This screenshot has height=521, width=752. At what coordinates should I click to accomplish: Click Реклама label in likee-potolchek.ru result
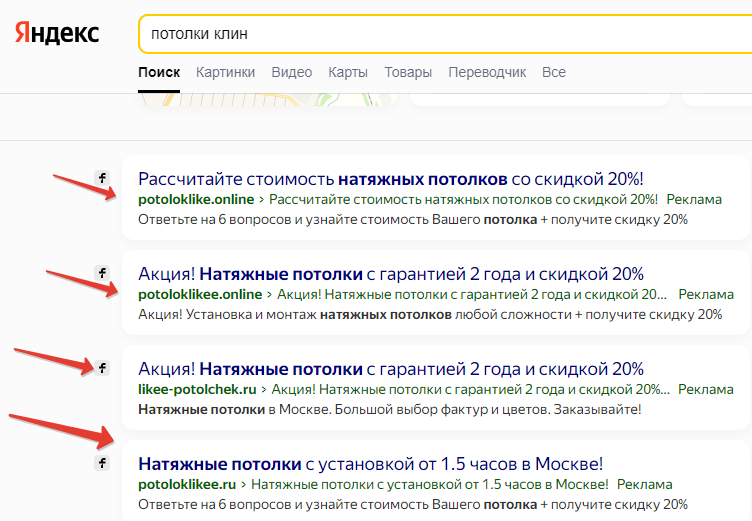[705, 389]
